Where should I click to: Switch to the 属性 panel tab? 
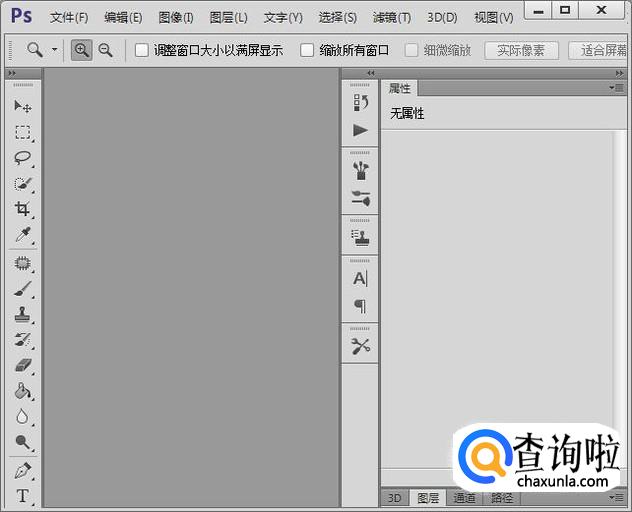click(x=399, y=88)
